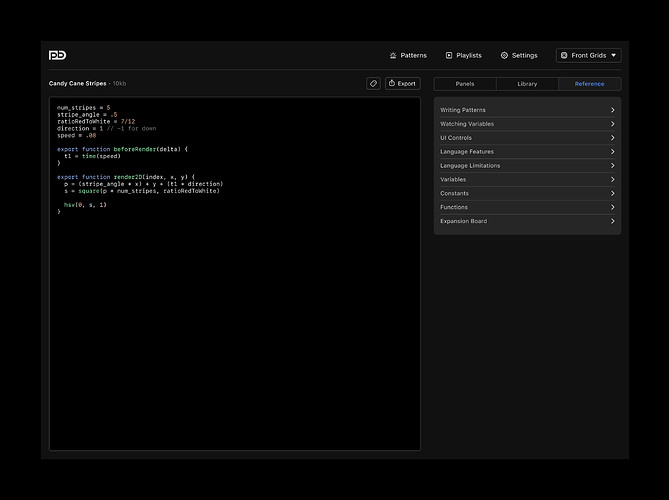This screenshot has width=669, height=500.
Task: Expand the Expansion Board section
Action: [527, 221]
